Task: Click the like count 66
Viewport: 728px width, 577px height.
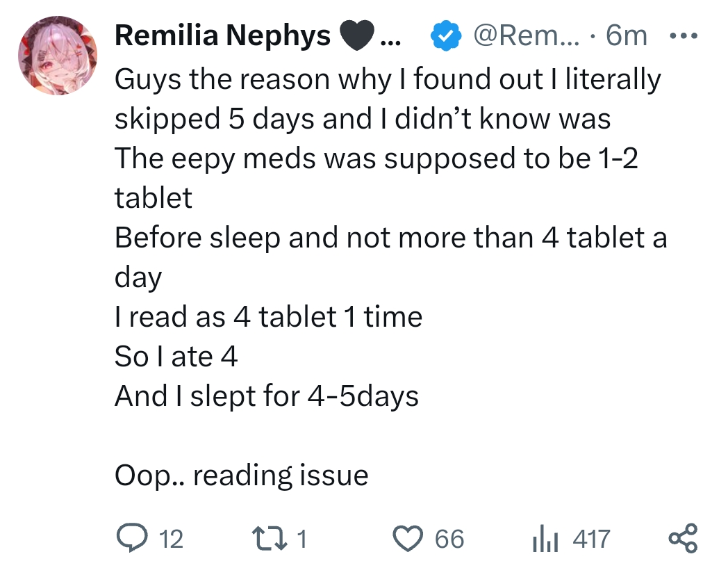Action: [x=449, y=539]
